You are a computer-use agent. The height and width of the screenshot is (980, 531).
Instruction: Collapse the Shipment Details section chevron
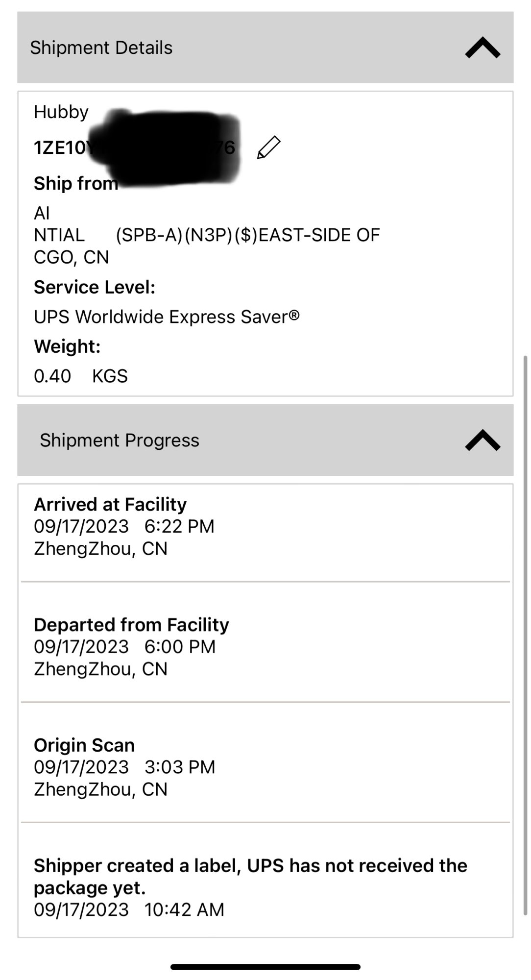click(x=482, y=48)
